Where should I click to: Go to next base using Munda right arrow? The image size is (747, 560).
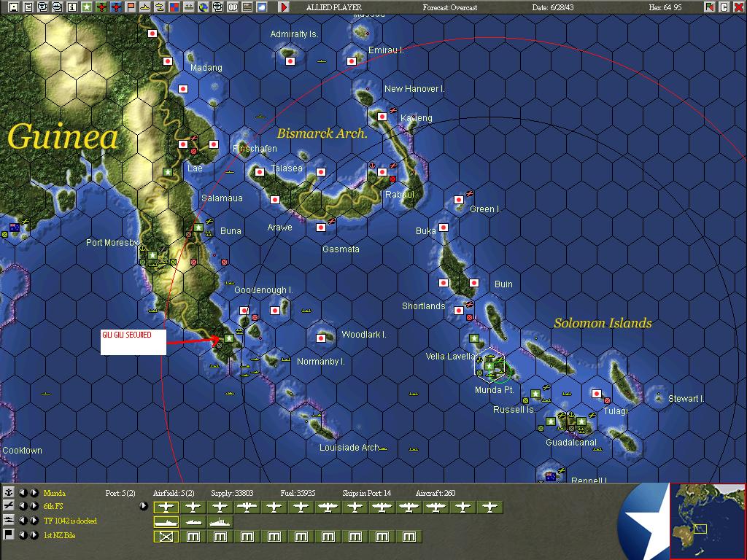point(34,493)
